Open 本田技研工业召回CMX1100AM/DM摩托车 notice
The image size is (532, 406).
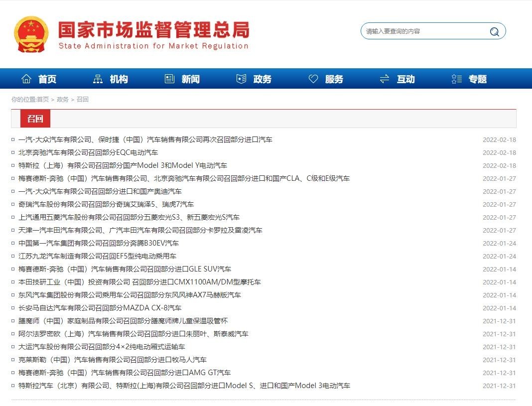[x=139, y=282]
